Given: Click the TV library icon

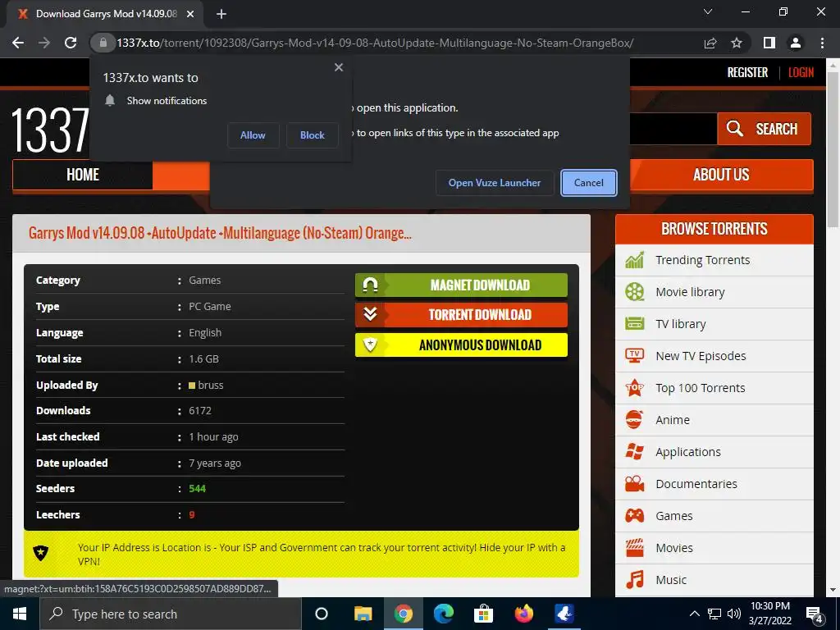Looking at the screenshot, I should tap(635, 324).
